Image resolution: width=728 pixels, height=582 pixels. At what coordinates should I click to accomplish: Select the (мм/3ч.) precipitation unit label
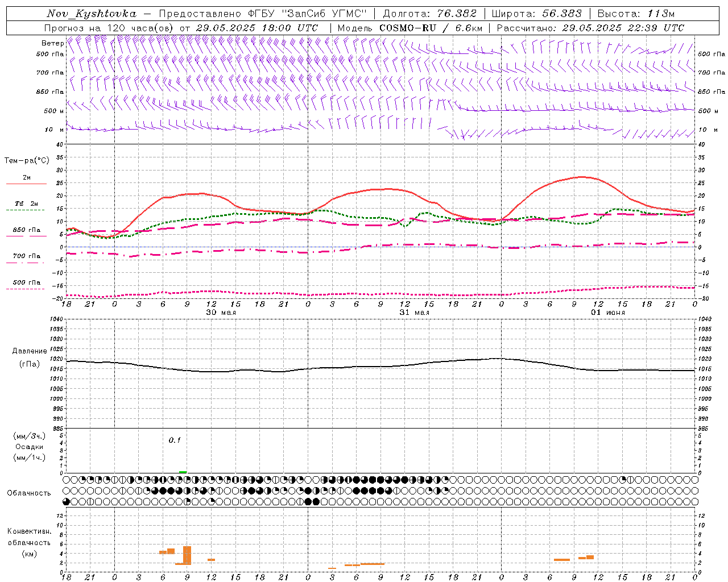(30, 436)
